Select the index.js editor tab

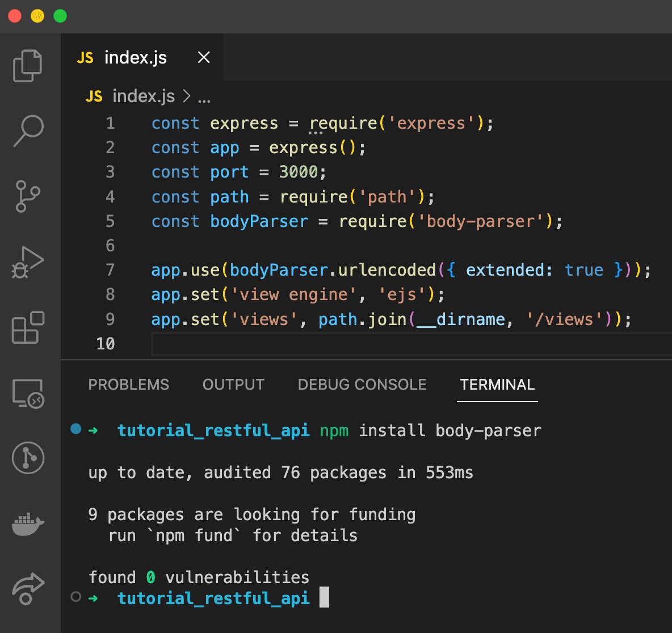142,57
